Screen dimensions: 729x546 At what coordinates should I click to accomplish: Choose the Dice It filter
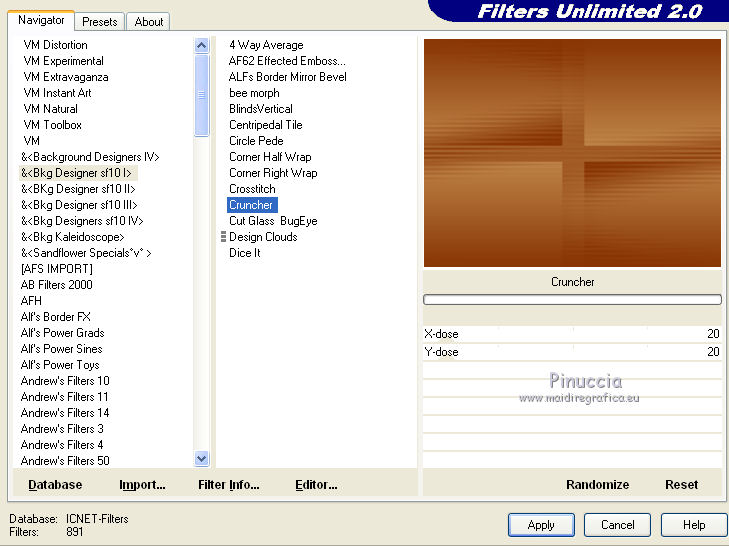[x=245, y=253]
